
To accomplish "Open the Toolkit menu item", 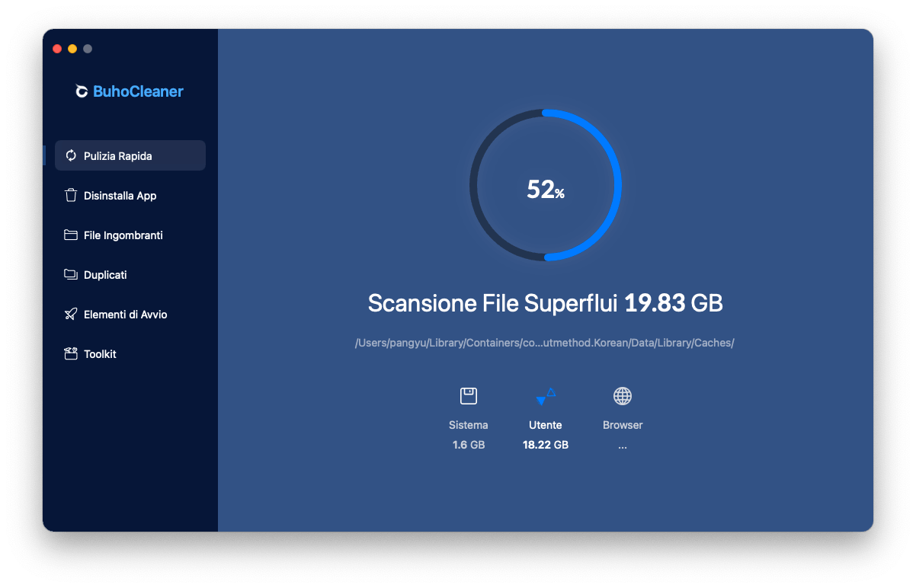I will (100, 354).
